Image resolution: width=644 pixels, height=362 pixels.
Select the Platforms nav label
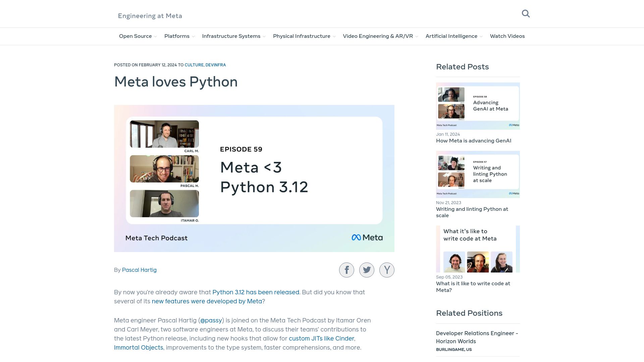click(177, 36)
